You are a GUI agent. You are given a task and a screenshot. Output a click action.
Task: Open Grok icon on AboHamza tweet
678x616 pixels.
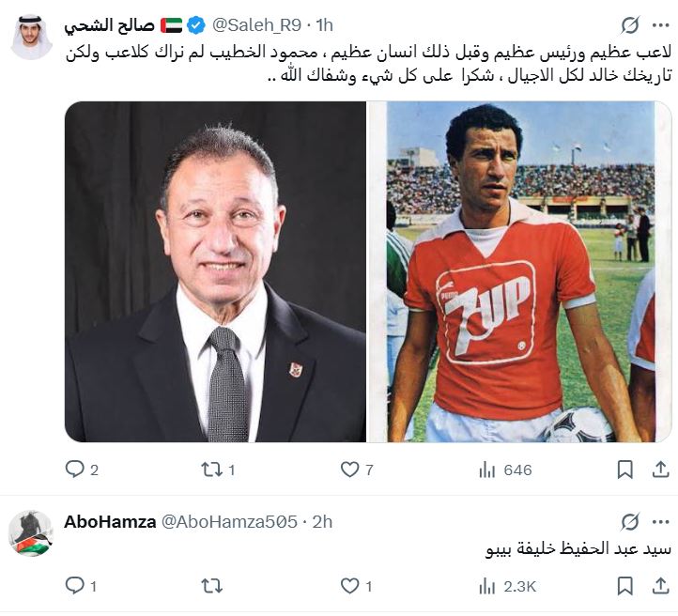click(630, 522)
